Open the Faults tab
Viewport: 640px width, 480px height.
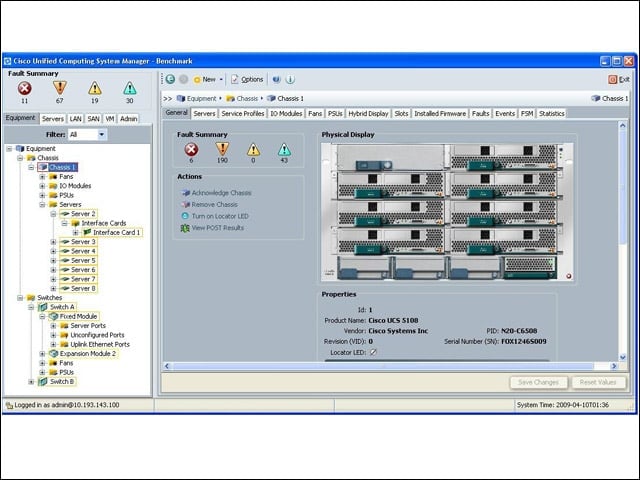(480, 113)
